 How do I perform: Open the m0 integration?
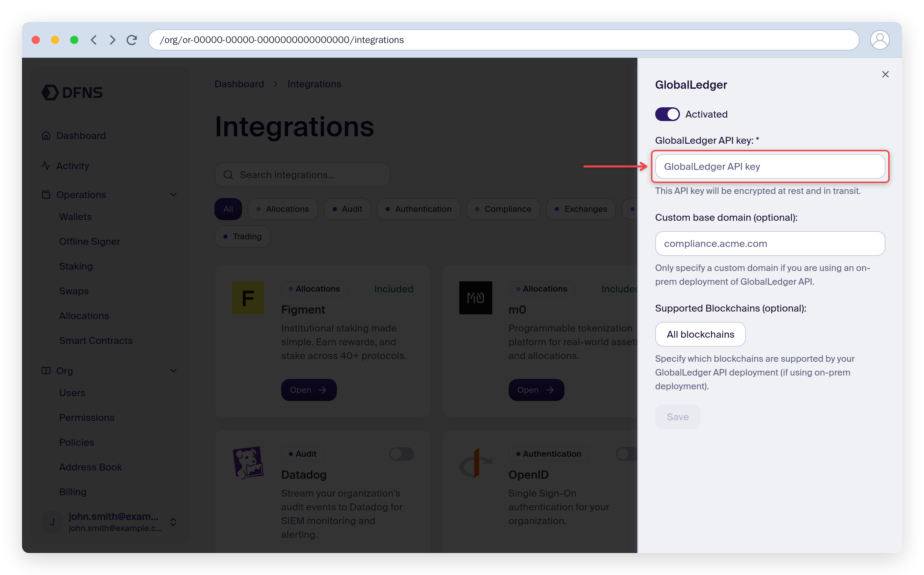pyautogui.click(x=536, y=390)
